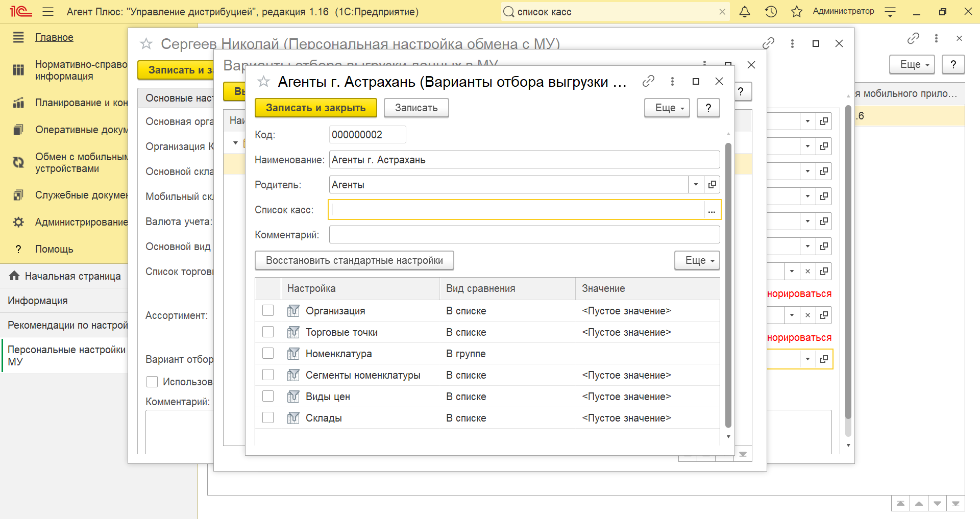
Task: Enable the Склады filter checkbox
Action: pyautogui.click(x=268, y=417)
